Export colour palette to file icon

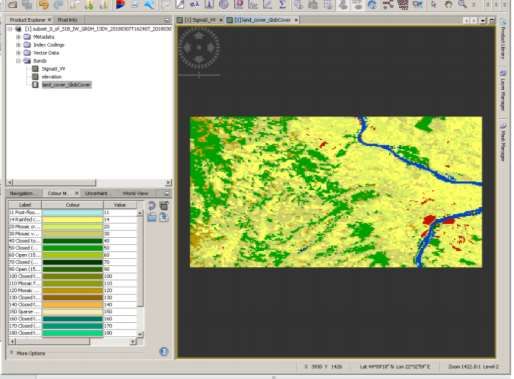(x=164, y=217)
